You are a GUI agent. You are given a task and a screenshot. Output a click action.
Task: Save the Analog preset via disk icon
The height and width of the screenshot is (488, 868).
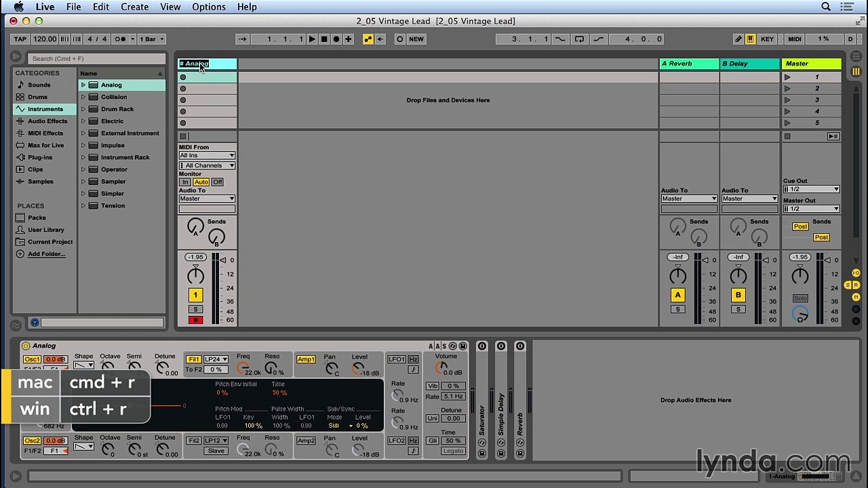pos(463,346)
